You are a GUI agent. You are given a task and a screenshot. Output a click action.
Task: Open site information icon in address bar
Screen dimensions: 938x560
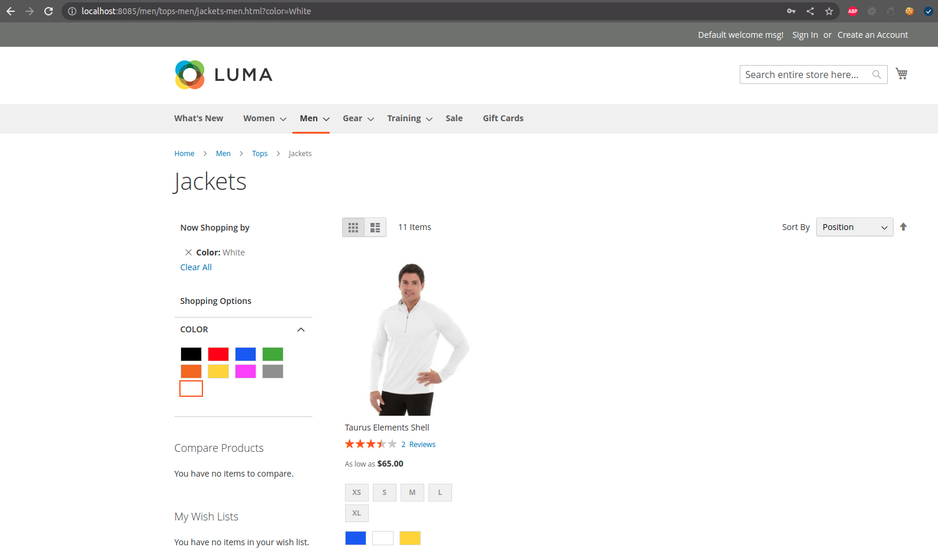(72, 11)
